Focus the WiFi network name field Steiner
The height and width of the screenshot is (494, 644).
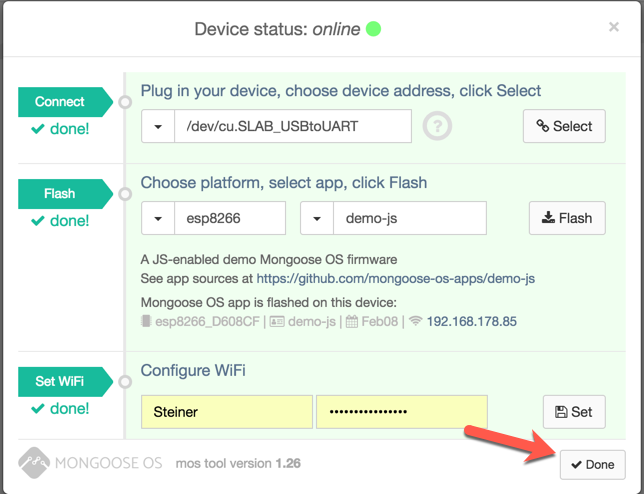point(227,412)
